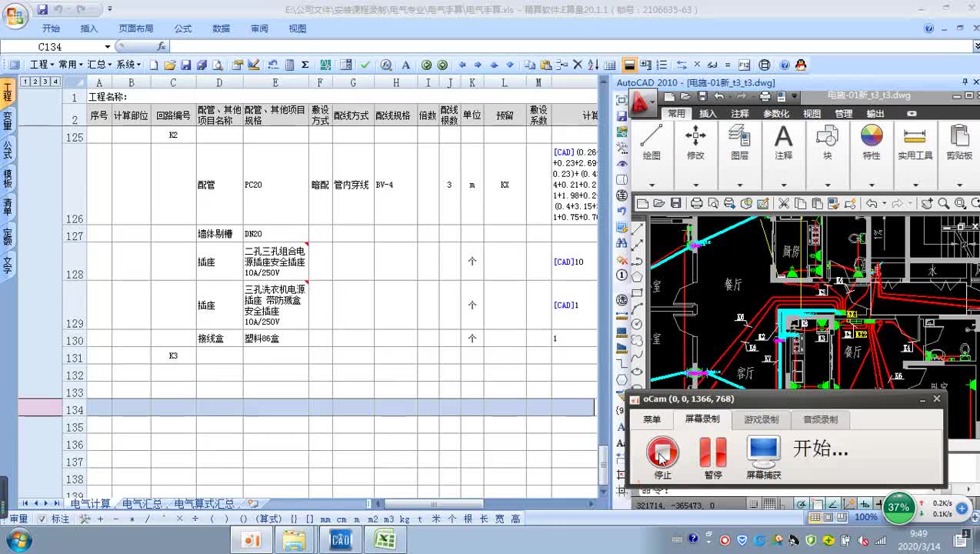Click the sum Σ icon in toolbar

click(x=305, y=65)
